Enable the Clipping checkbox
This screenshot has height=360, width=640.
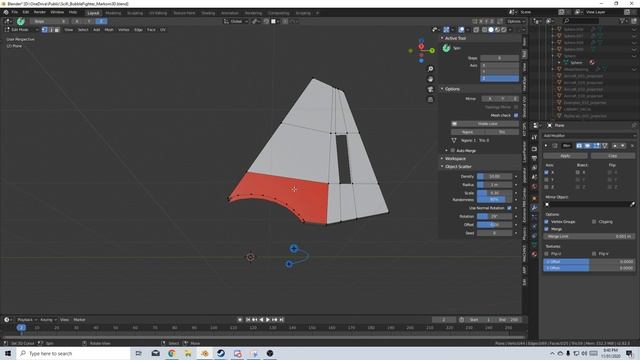click(594, 222)
